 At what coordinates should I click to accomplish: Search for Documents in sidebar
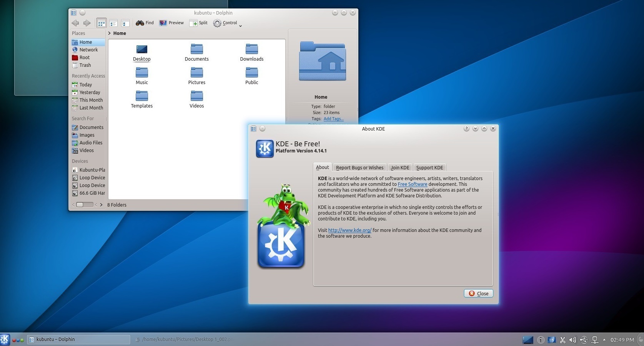[88, 127]
